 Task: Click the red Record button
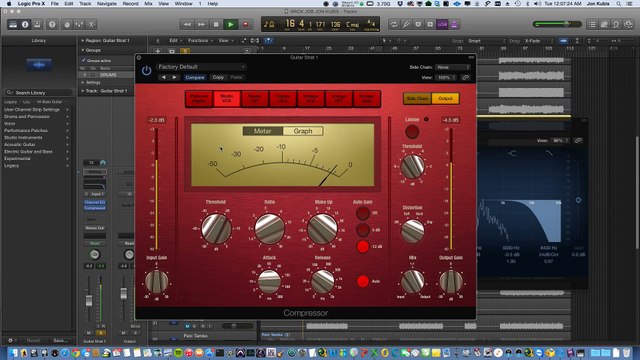tap(245, 24)
